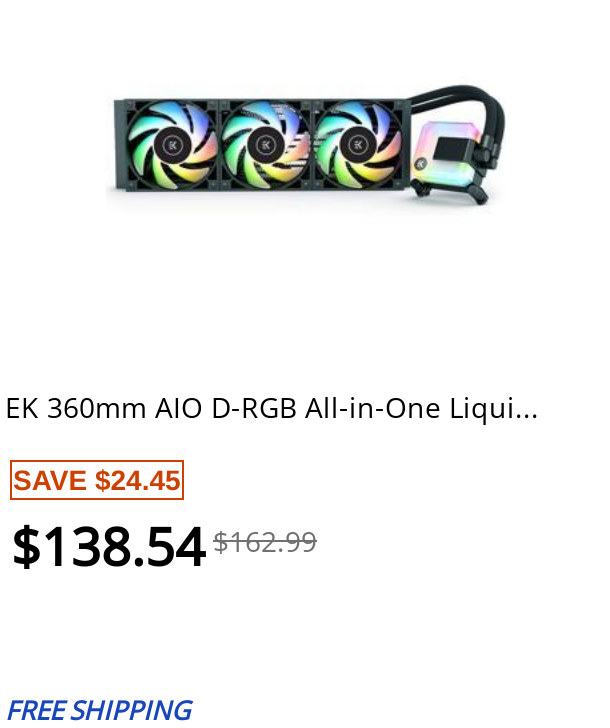The height and width of the screenshot is (728, 610).
Task: Click the $138.54 current price
Action: click(x=108, y=547)
